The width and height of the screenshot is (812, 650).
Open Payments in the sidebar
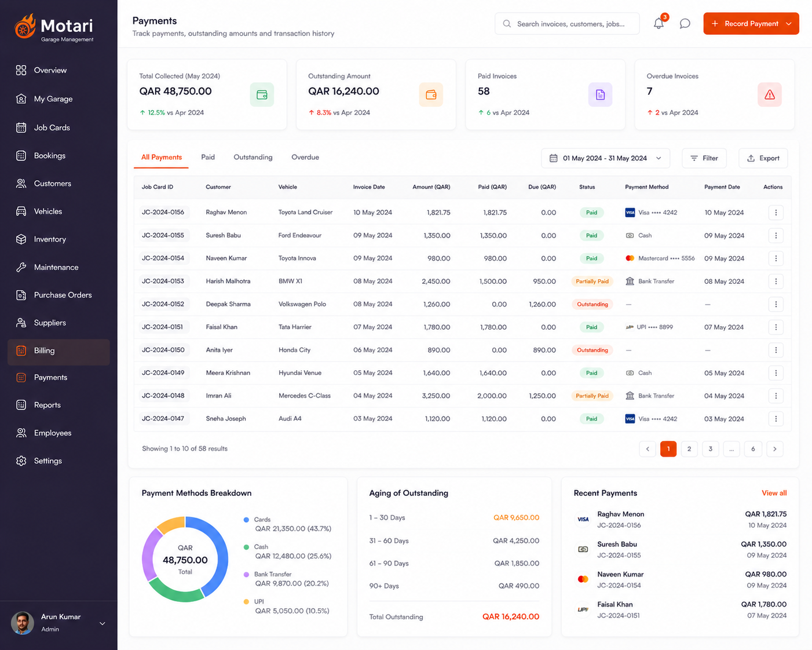[58, 377]
